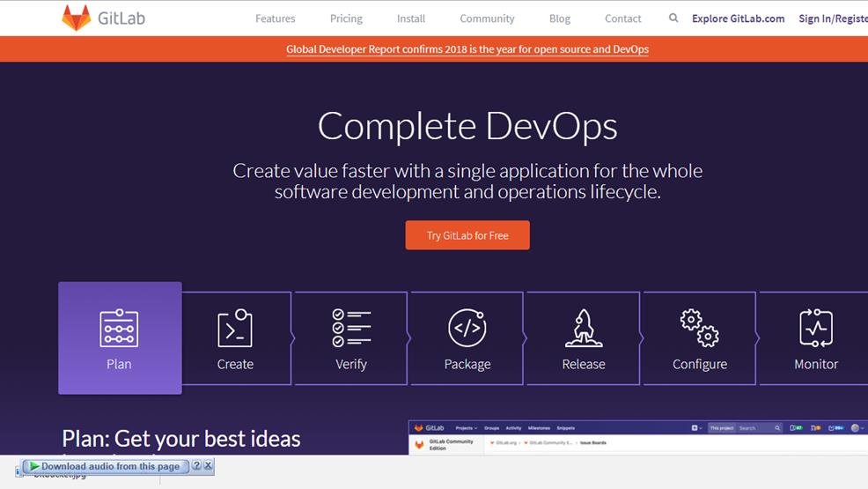Select the Configure tab label
Viewport: 868px width, 489px height.
coord(700,365)
